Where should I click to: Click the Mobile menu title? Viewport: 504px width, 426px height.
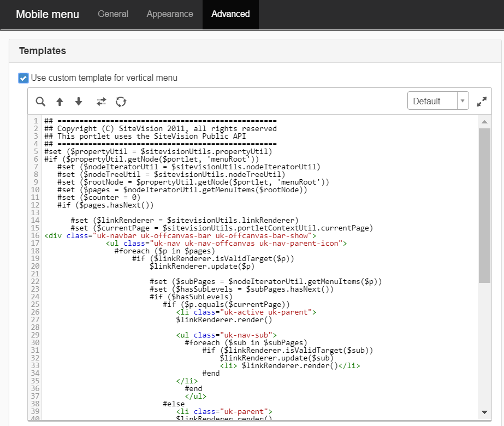[48, 14]
